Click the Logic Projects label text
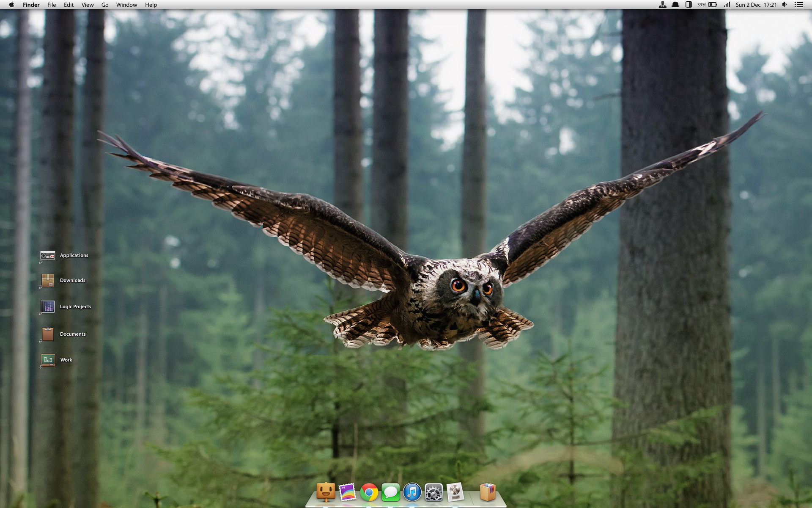Image resolution: width=812 pixels, height=508 pixels. 75,306
